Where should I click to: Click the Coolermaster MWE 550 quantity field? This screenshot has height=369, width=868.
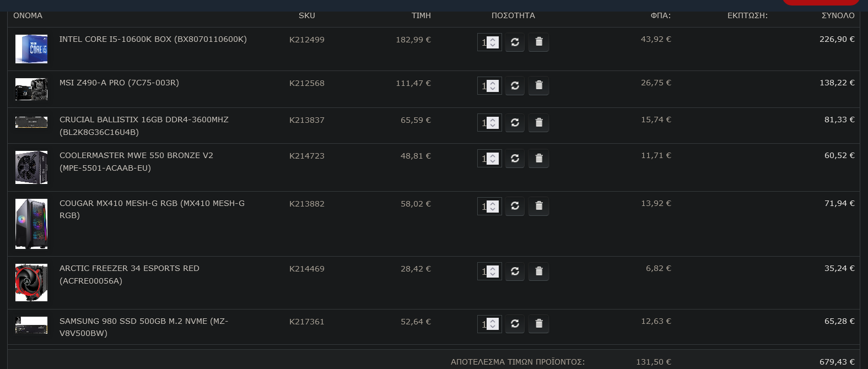click(x=489, y=158)
